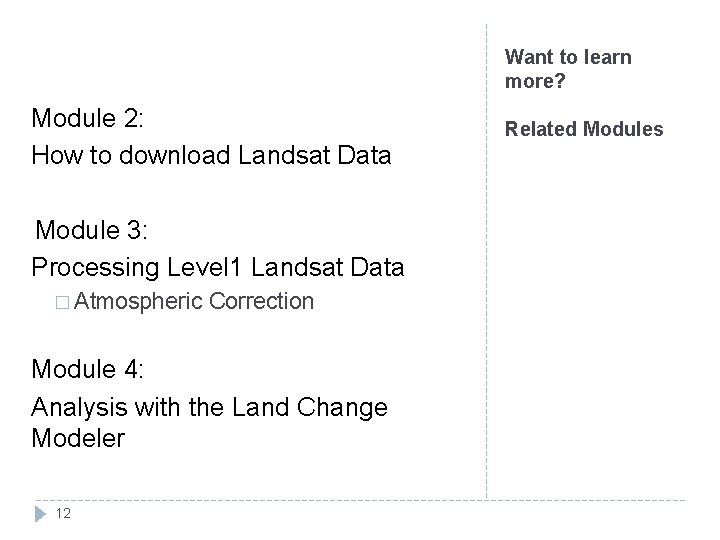Open 'Analysis with the Land Change' line
The width and height of the screenshot is (720, 540).
click(x=209, y=407)
